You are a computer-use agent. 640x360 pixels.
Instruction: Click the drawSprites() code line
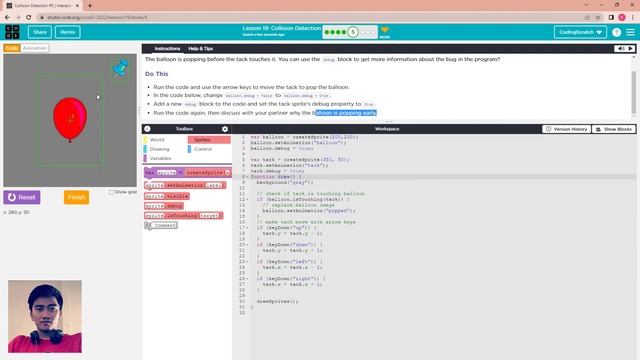coord(278,301)
